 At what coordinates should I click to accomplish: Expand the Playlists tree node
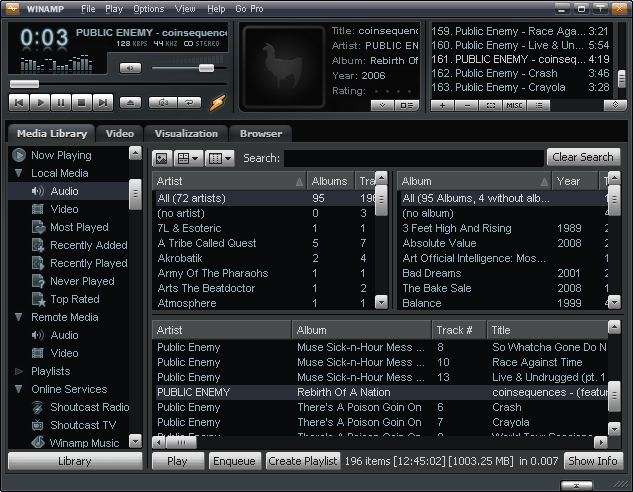(19, 371)
